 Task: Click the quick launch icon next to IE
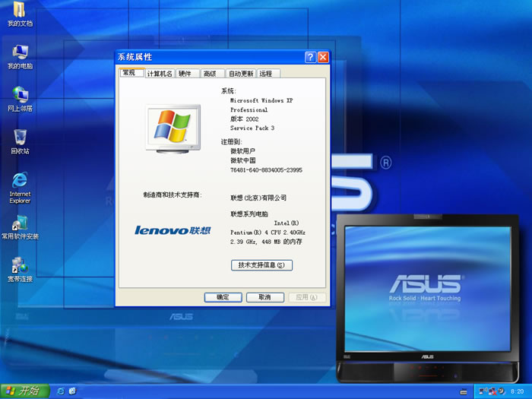pyautogui.click(x=73, y=391)
